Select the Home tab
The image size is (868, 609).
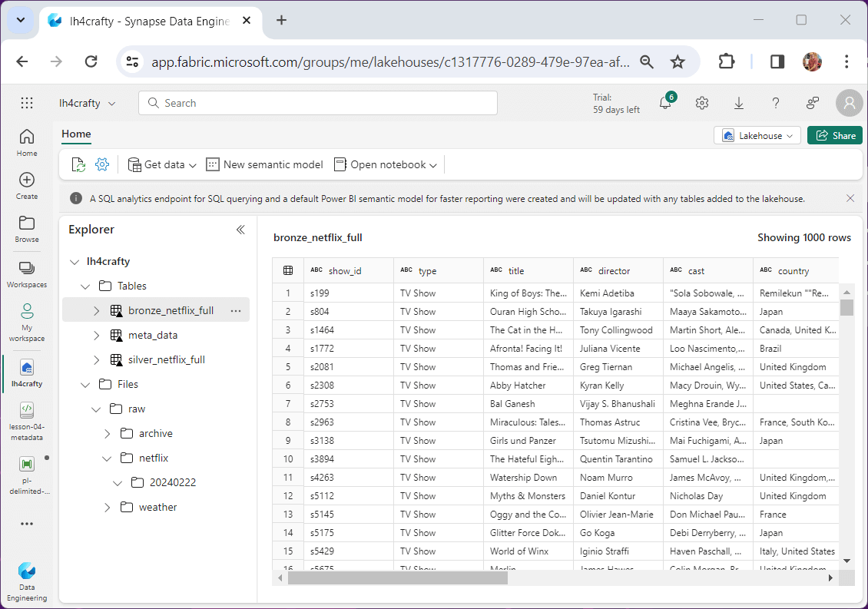76,134
